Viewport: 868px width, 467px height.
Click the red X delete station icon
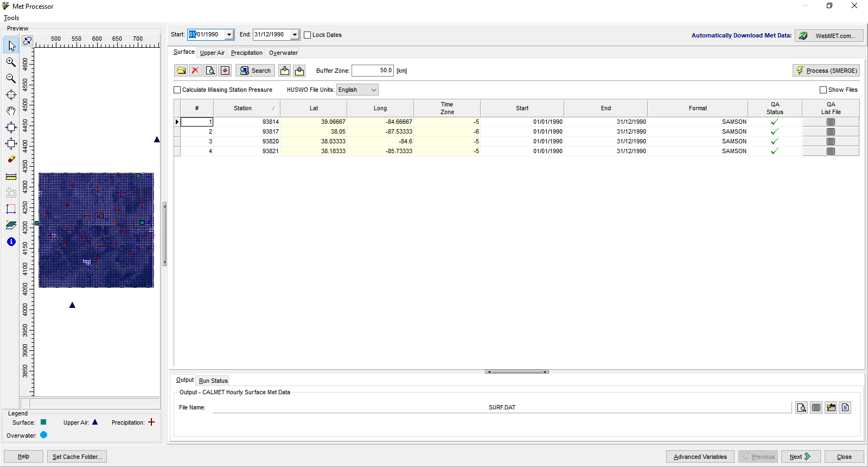(x=195, y=71)
